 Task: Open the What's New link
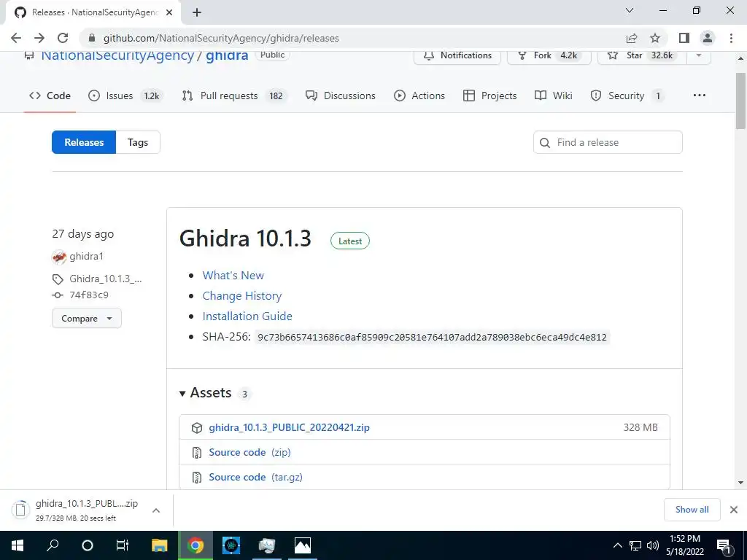[233, 275]
